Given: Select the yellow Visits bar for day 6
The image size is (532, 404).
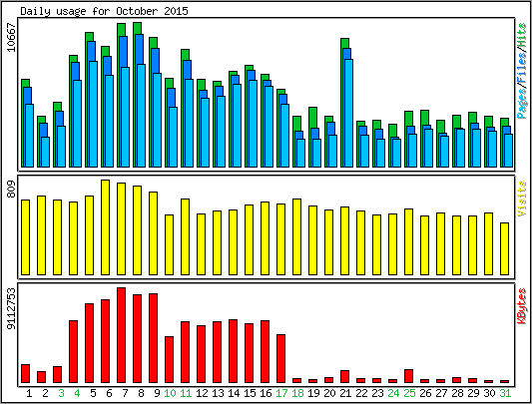Looking at the screenshot, I should (x=105, y=227).
